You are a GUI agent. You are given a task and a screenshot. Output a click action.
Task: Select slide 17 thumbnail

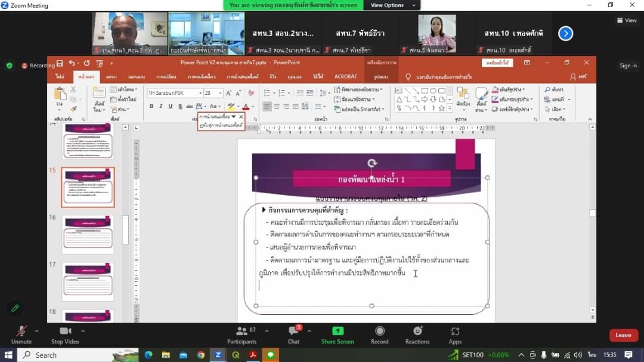pos(88,281)
